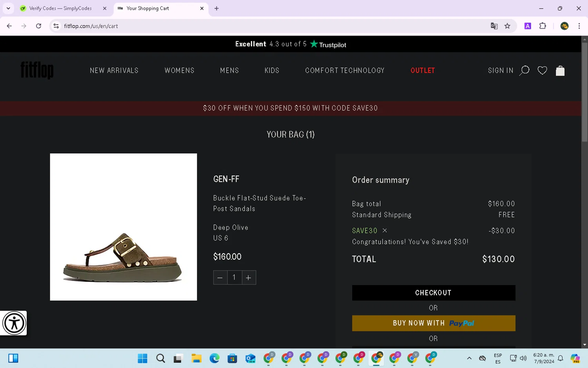Click Buckle Flat-Stud Suede Toe-Post Sandals name
Screen dimensions: 588x368
pyautogui.click(x=260, y=203)
